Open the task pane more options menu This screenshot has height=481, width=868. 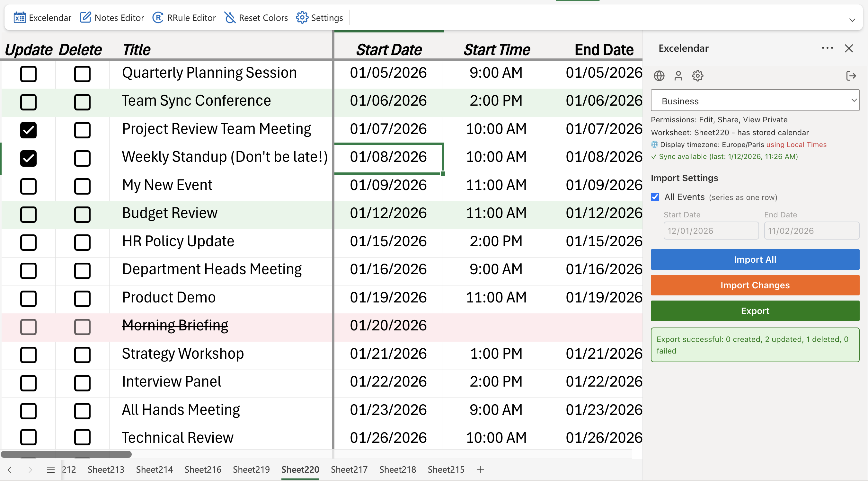(827, 48)
